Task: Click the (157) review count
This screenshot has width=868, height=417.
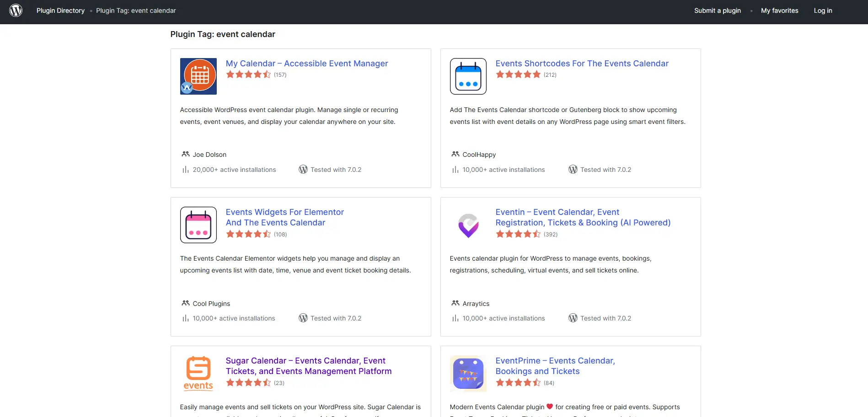Action: point(280,75)
